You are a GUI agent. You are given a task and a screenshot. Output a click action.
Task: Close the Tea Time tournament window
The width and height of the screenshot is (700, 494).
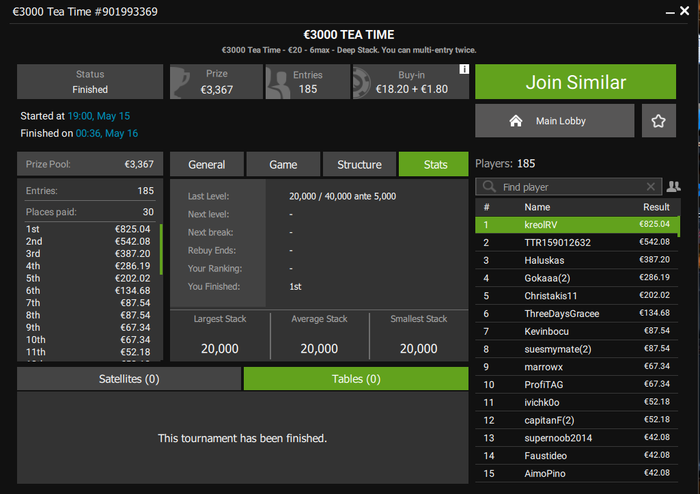684,11
